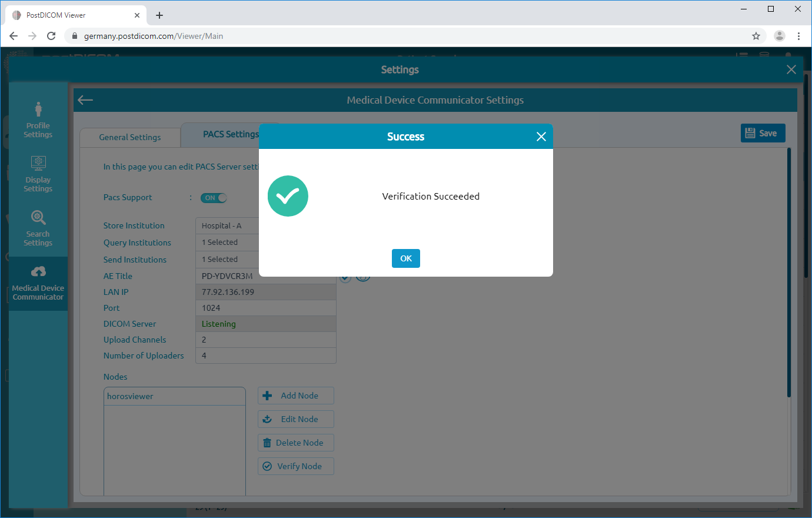Toggle Pacs Support switch off

[214, 198]
